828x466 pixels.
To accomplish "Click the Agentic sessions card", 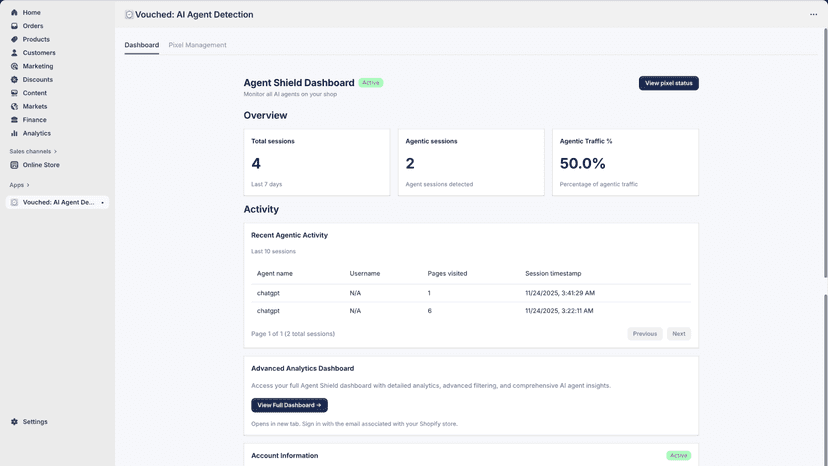I will (471, 162).
